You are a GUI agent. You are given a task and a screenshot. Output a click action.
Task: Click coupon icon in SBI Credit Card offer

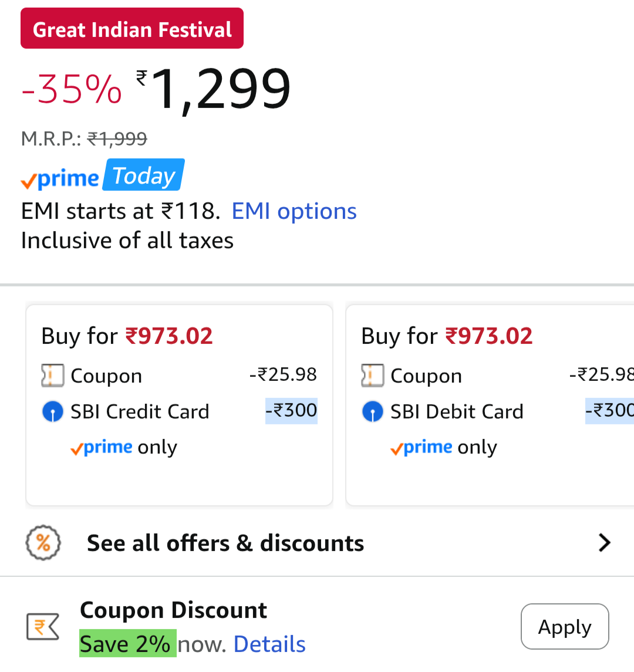(52, 376)
